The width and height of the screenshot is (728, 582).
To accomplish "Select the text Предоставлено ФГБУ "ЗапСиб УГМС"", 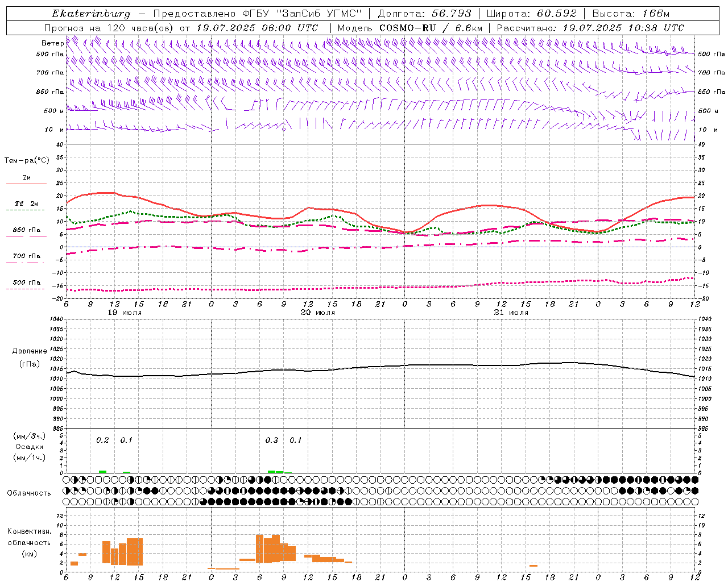I will pos(258,14).
